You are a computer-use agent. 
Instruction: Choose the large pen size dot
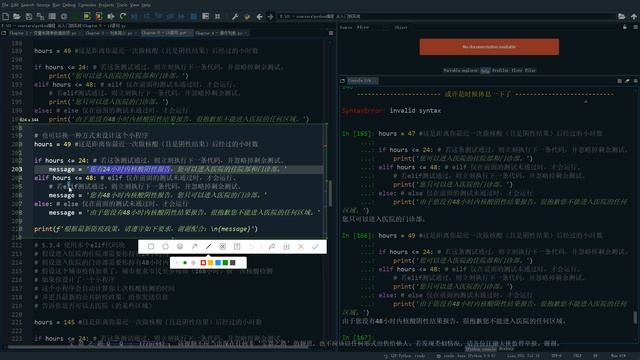[x=193, y=263]
